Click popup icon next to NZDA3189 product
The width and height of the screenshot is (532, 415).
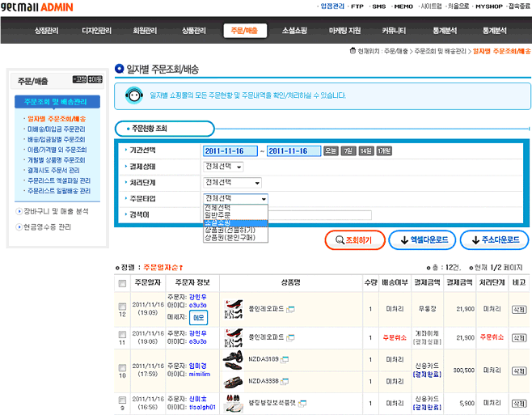pos(284,358)
